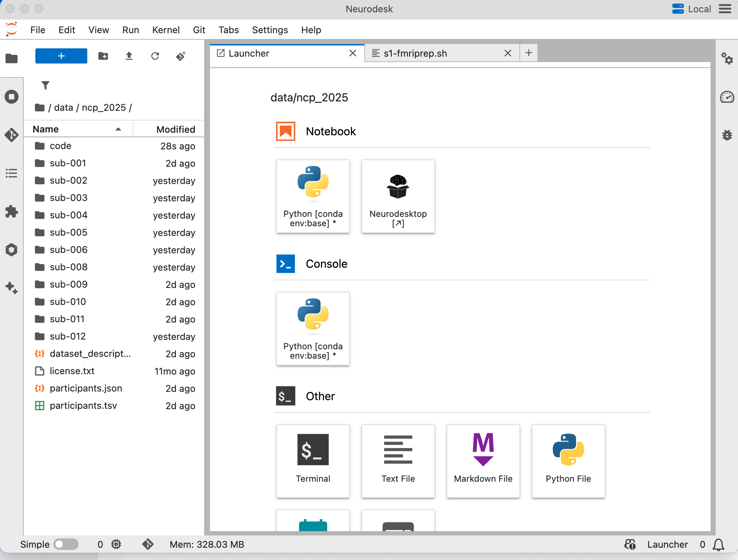Switch to the s1-fmriprep.sh tab
This screenshot has width=738, height=560.
(415, 53)
